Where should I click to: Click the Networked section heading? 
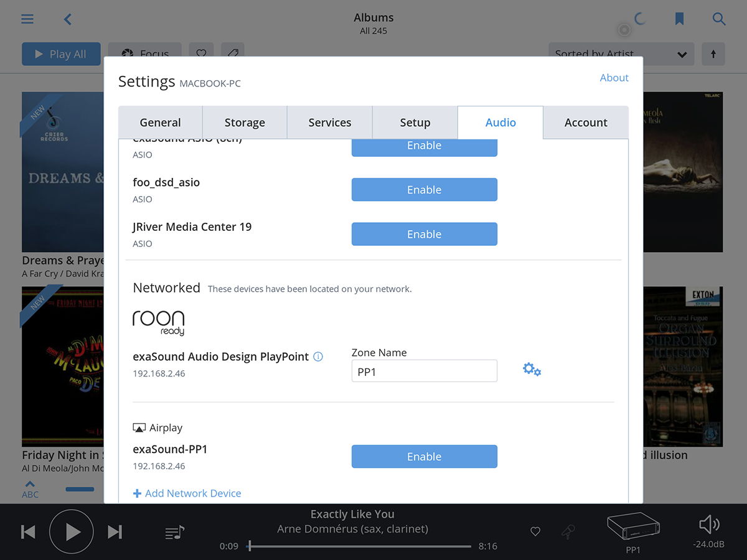pos(166,287)
